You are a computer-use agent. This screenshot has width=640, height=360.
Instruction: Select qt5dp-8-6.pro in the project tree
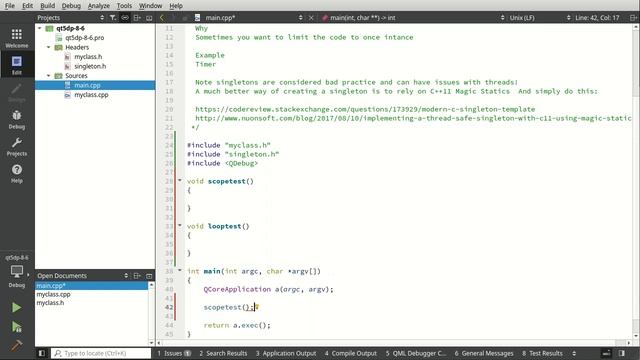[84, 38]
